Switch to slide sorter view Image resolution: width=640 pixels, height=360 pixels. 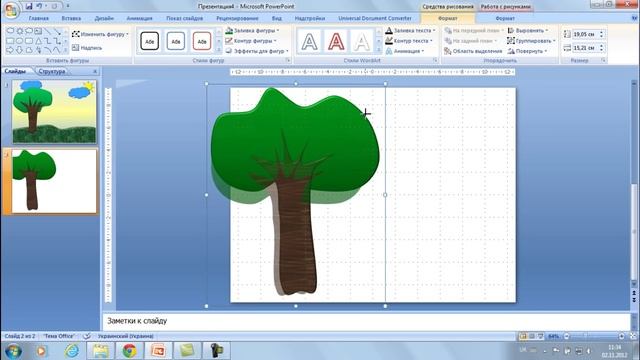[531, 336]
